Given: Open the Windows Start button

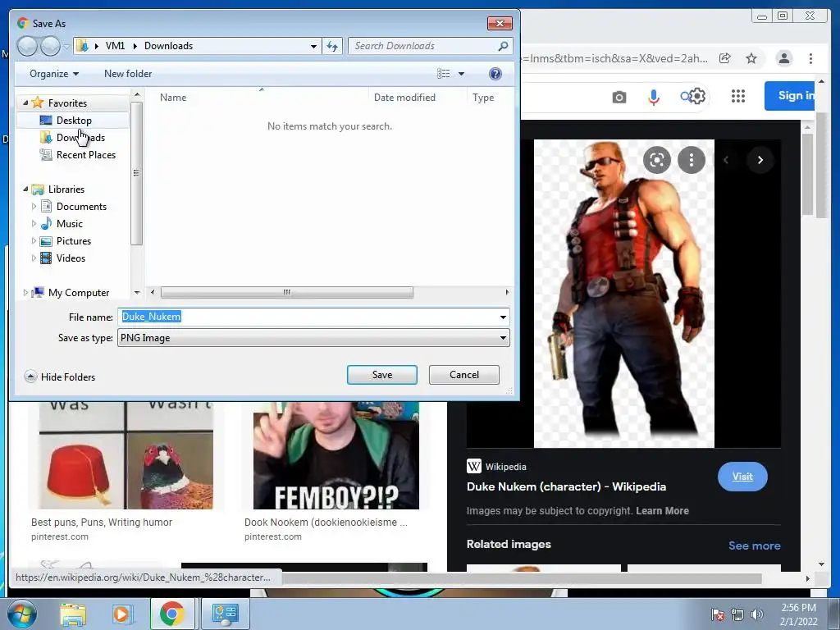Looking at the screenshot, I should (x=22, y=614).
